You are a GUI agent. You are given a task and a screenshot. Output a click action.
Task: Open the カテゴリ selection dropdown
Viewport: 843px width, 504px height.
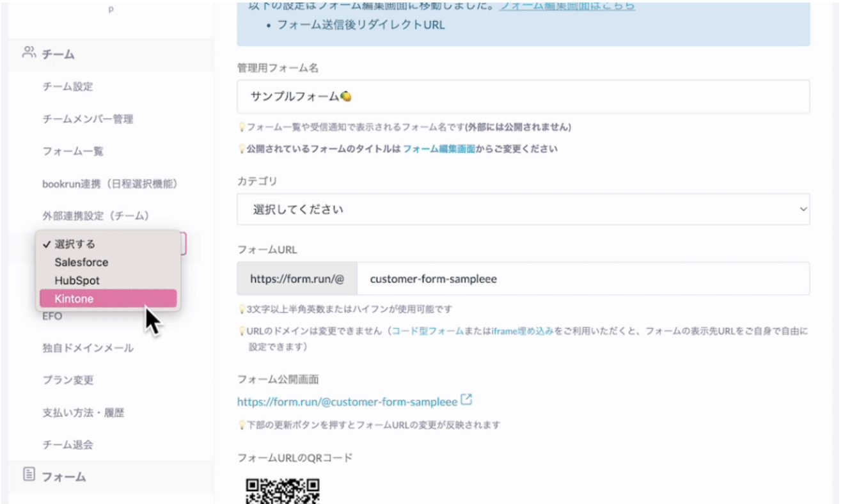pos(521,209)
